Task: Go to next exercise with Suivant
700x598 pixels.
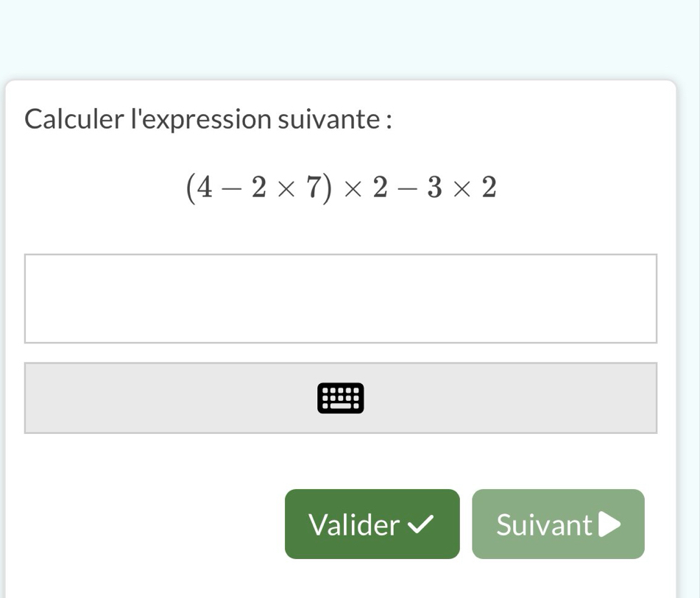Action: coord(545,524)
